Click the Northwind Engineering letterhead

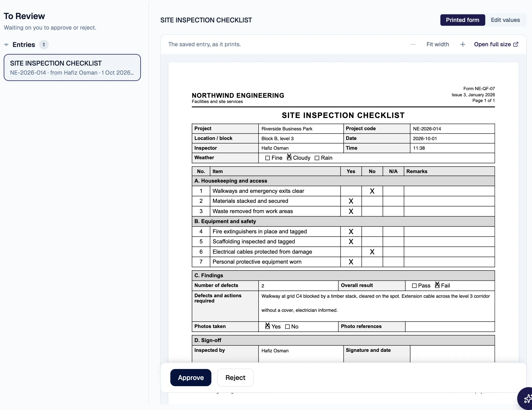coord(238,95)
